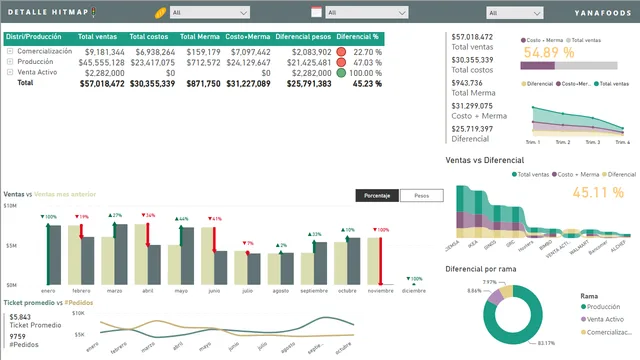Viewport: 640px width, 360px height.
Task: Switch chart to Pesos view
Action: click(x=422, y=196)
